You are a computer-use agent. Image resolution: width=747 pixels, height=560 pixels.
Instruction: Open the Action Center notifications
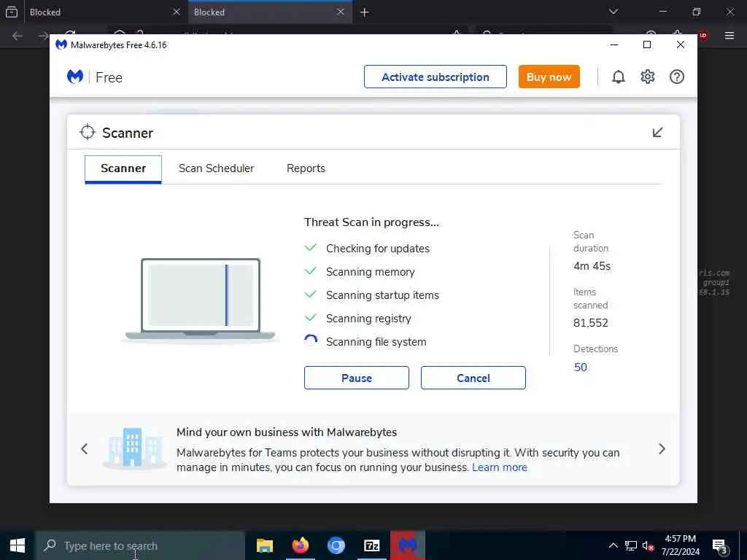click(719, 545)
